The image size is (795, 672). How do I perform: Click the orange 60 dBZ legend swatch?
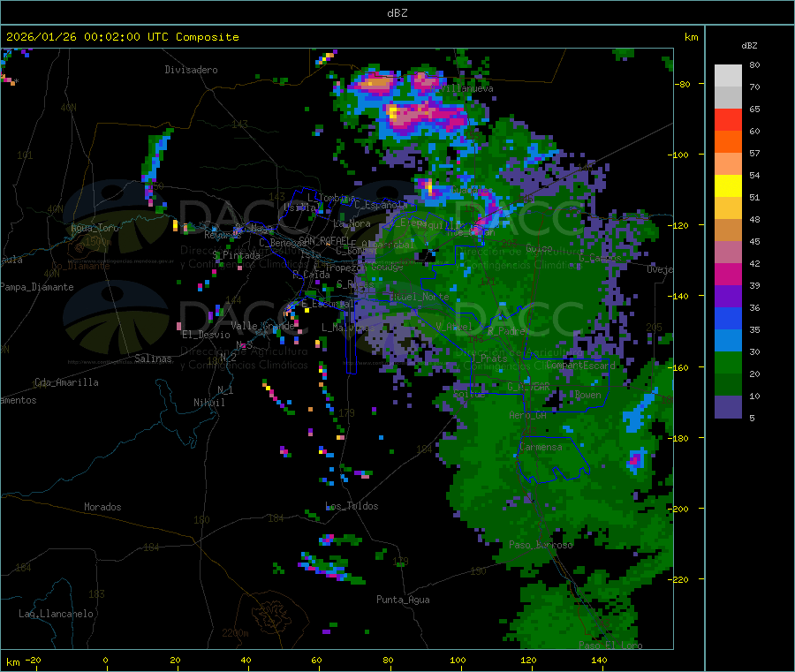[728, 142]
